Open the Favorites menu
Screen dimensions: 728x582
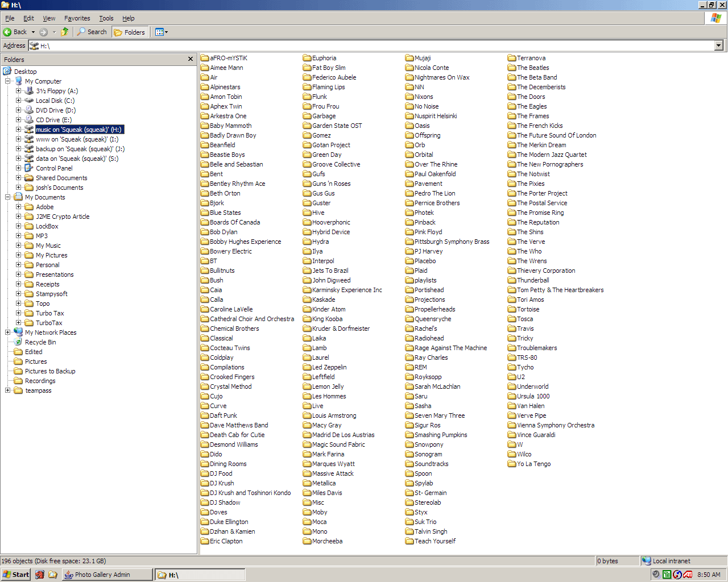[x=77, y=18]
